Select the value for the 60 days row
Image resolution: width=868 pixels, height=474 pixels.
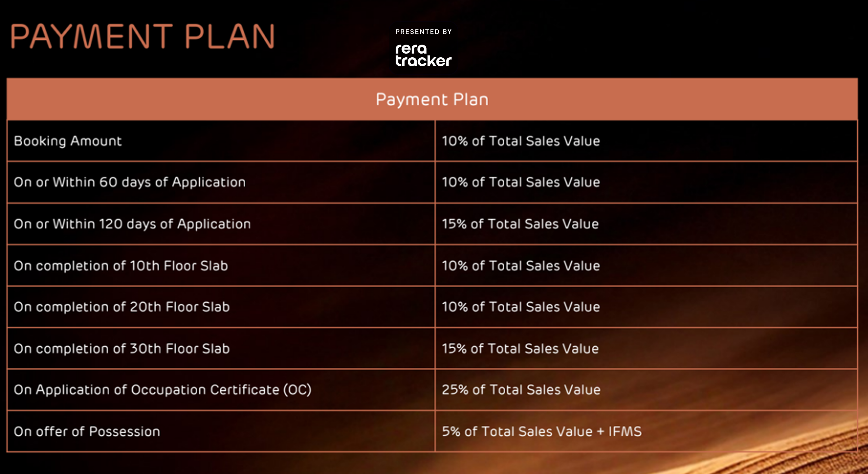click(520, 182)
